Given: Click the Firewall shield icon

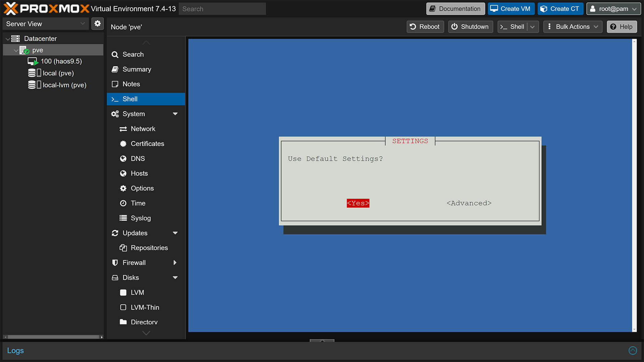Looking at the screenshot, I should pos(115,263).
